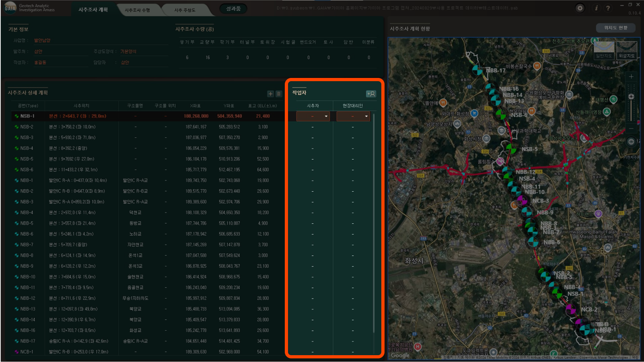
Task: Add a new borehole row with plus icon
Action: (x=270, y=94)
